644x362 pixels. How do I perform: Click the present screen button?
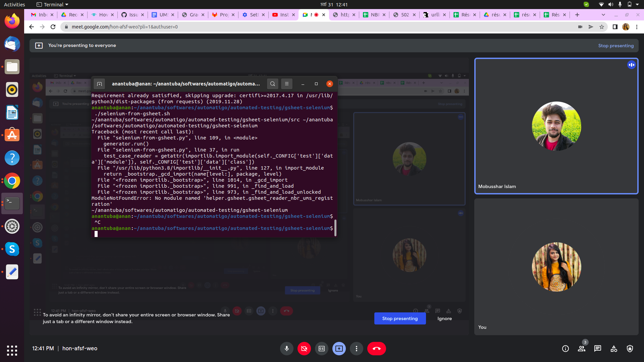(x=339, y=349)
